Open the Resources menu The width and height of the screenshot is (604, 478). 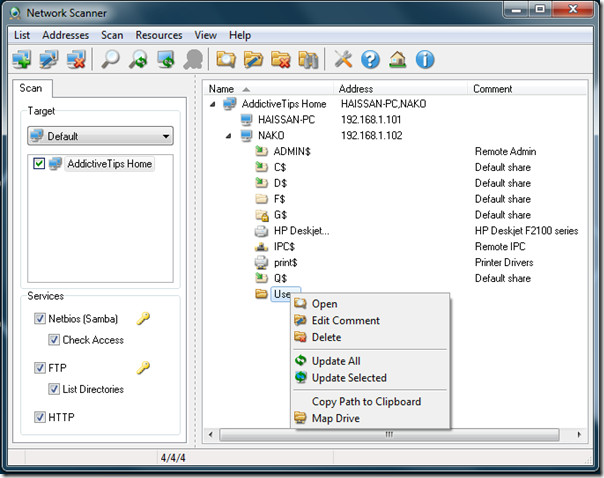[159, 35]
